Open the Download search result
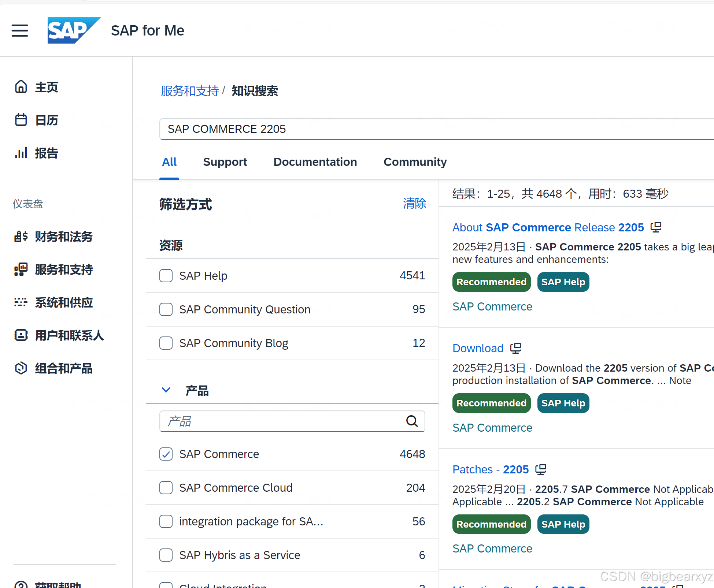 click(x=478, y=348)
